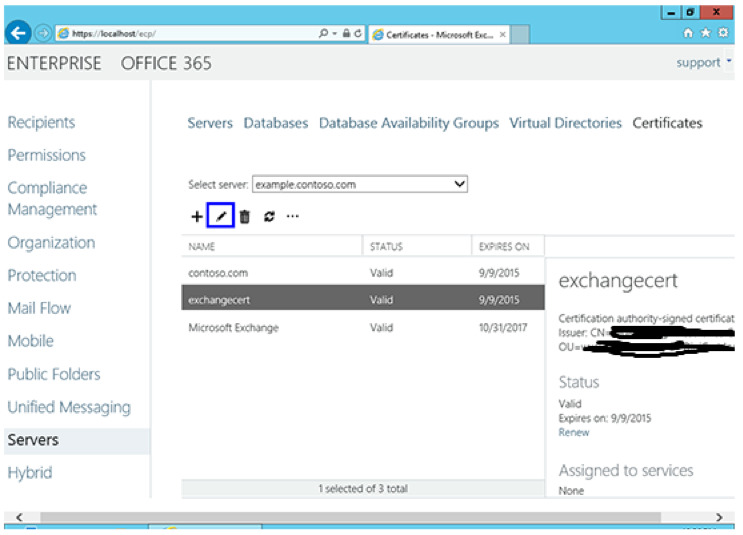743x535 pixels.
Task: Go to Recipients in the sidebar
Action: coord(41,122)
